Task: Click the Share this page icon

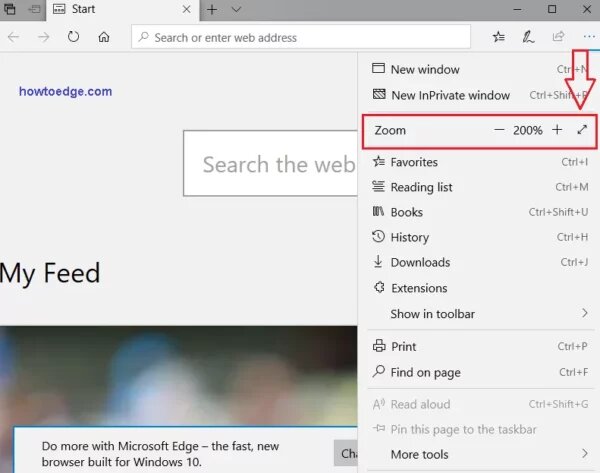Action: click(x=558, y=37)
